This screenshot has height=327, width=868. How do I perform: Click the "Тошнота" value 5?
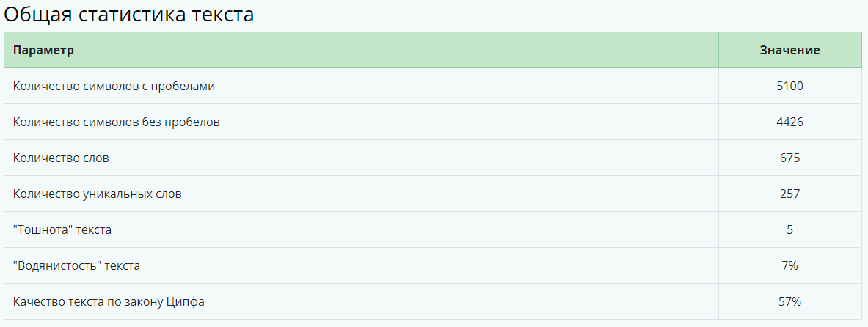pyautogui.click(x=789, y=230)
